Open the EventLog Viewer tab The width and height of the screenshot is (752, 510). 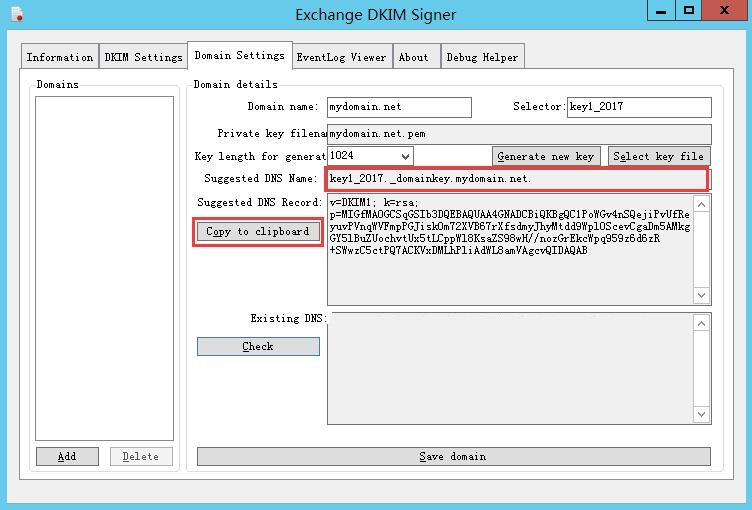click(341, 57)
